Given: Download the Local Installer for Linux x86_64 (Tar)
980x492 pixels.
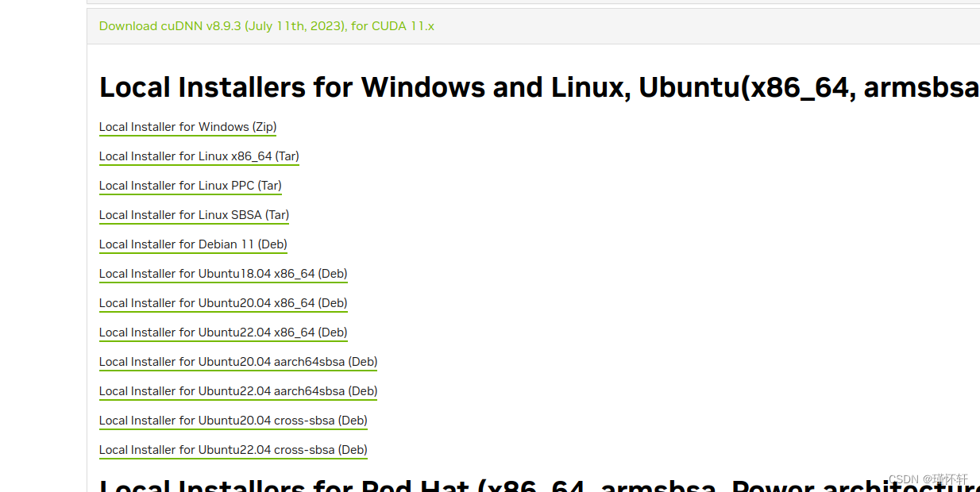Looking at the screenshot, I should coord(199,156).
